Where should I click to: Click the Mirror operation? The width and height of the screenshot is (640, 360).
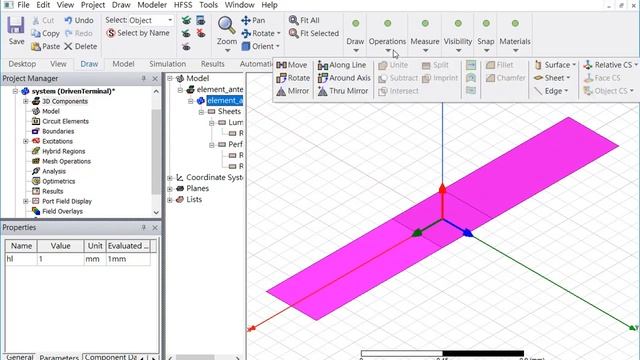293,91
